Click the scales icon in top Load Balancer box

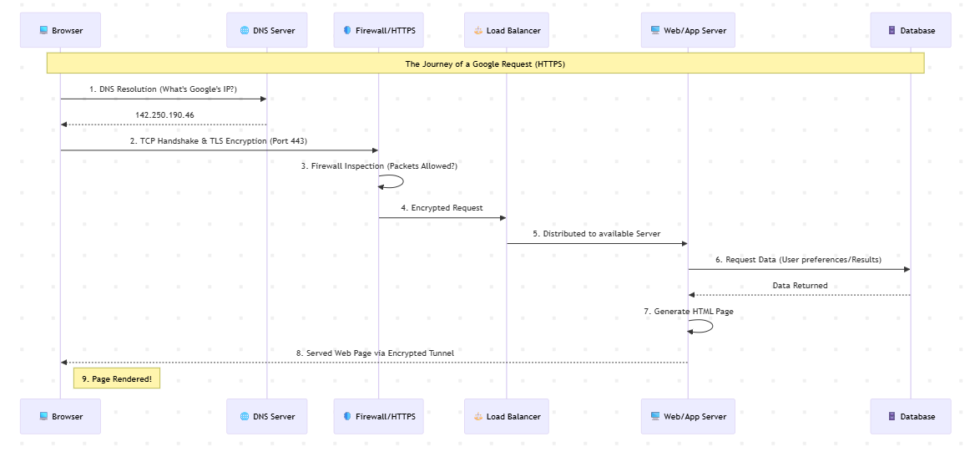click(478, 30)
